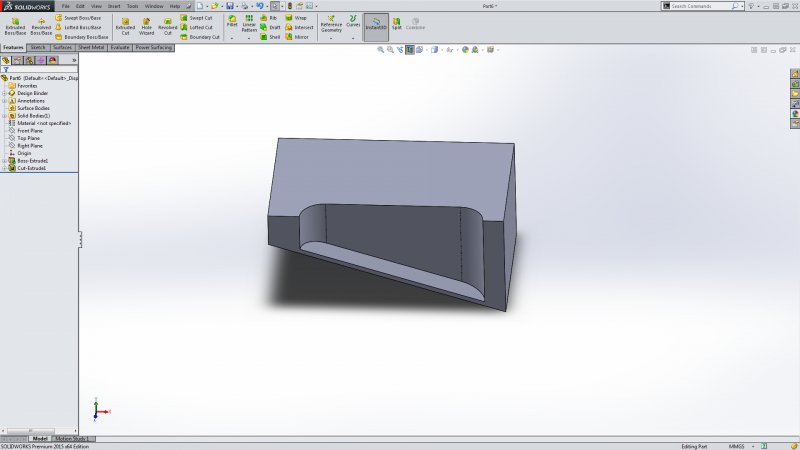Switch to the DimXpertManager panel tab
800x450 pixels.
[40, 60]
